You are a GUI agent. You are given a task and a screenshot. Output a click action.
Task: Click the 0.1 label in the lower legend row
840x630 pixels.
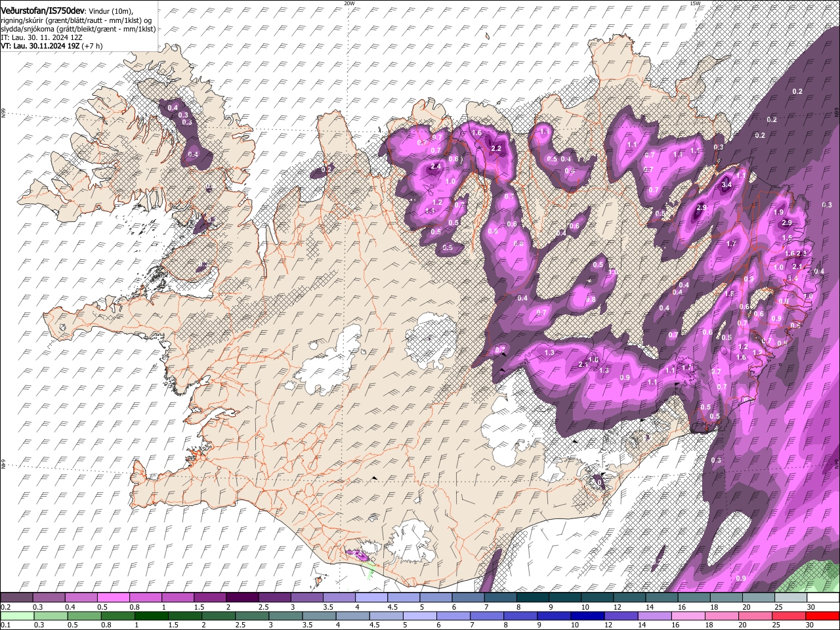6,625
